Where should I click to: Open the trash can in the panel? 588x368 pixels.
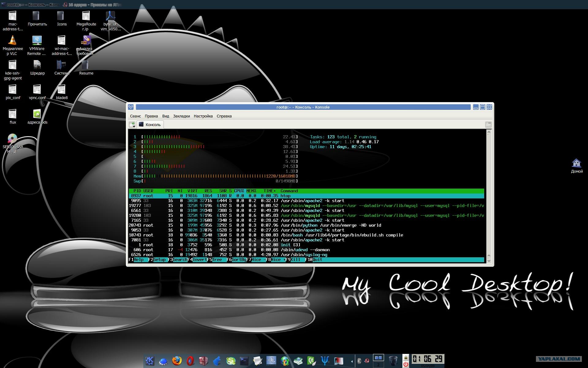point(393,361)
